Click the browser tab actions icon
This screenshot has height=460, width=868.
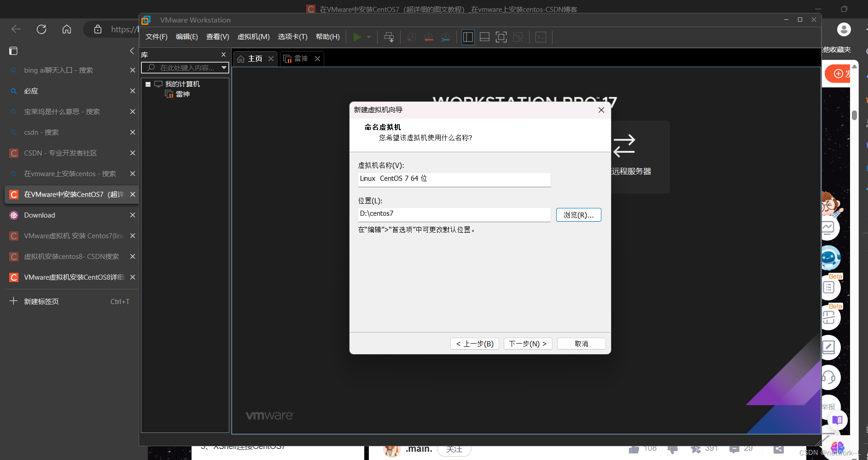coord(13,51)
